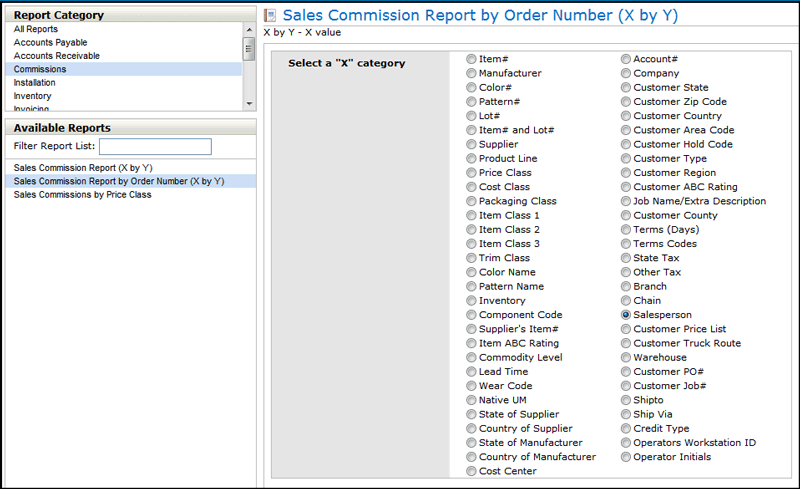The width and height of the screenshot is (800, 489).
Task: Select the Accounts Payable category
Action: tap(50, 43)
